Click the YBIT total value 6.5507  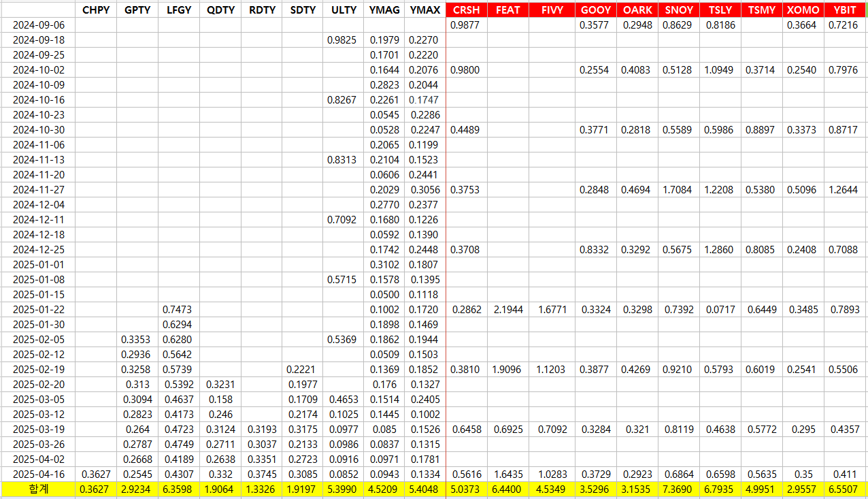point(844,489)
